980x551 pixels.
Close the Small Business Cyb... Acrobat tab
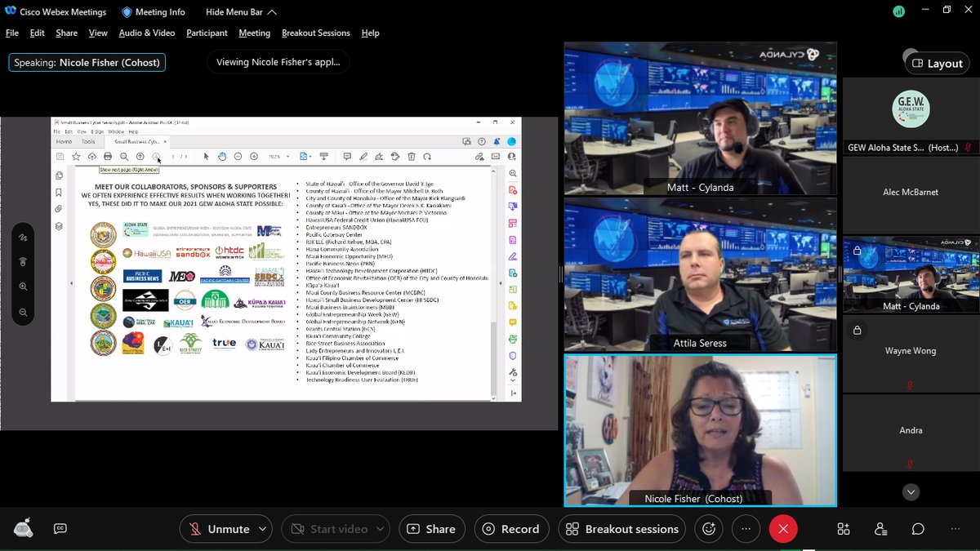pyautogui.click(x=164, y=142)
